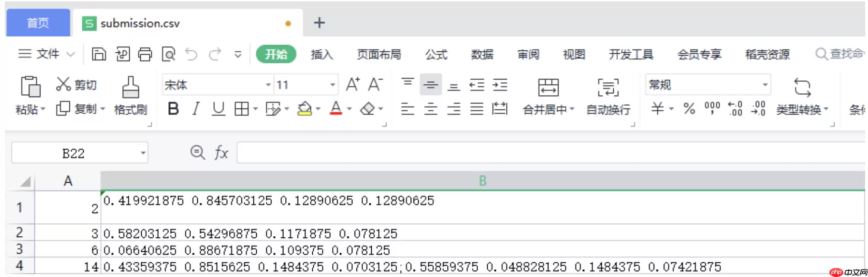Open fill color yellow bucket
The width and height of the screenshot is (868, 277).
pyautogui.click(x=304, y=109)
